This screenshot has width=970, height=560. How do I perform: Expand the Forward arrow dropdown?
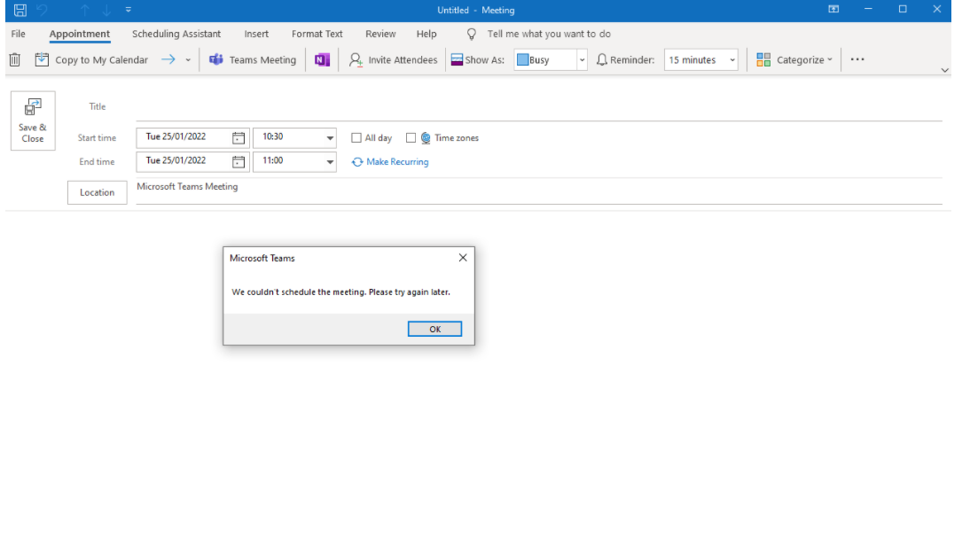pos(188,60)
